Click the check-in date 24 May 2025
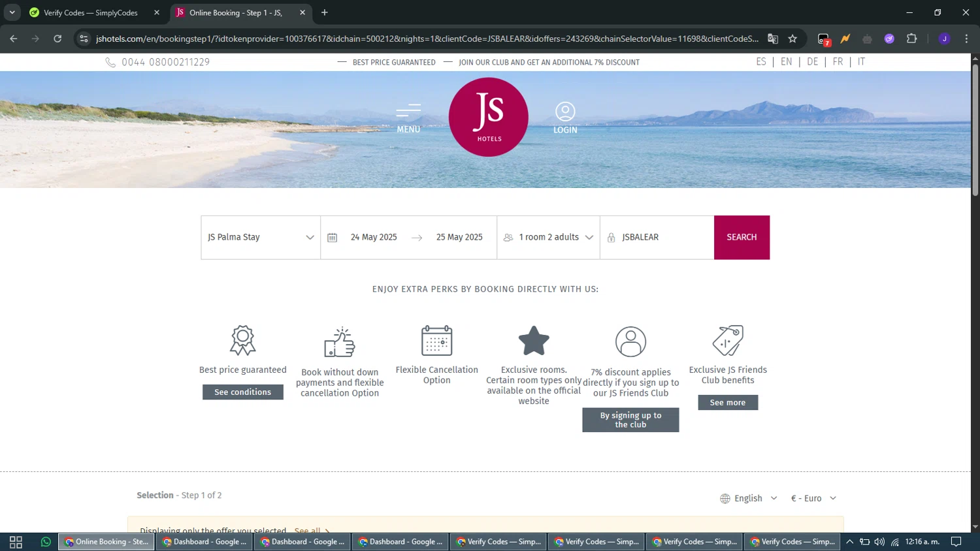Viewport: 980px width, 551px height. [x=374, y=238]
